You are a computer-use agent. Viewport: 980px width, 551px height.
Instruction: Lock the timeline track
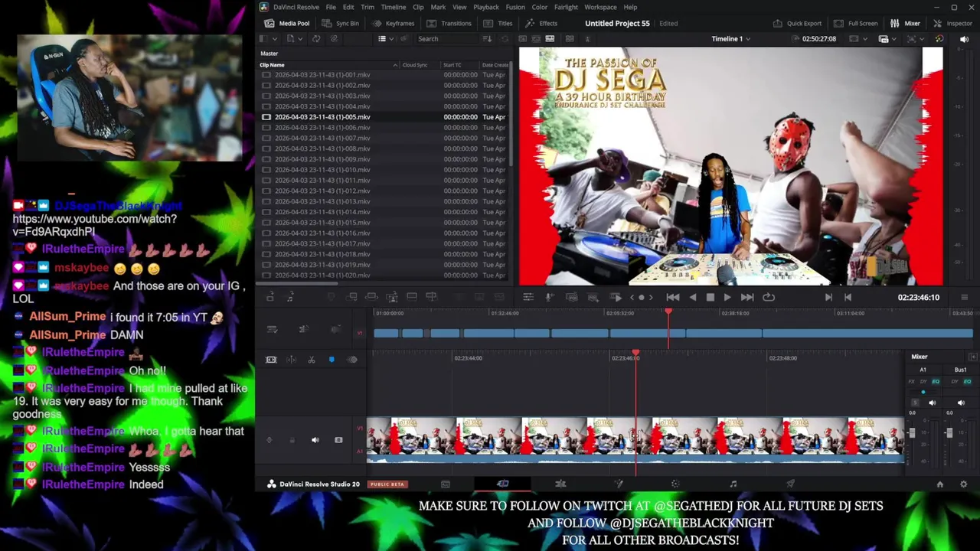292,440
